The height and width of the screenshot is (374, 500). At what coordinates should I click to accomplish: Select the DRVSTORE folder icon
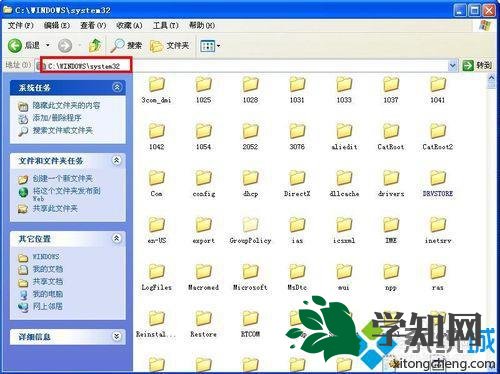[438, 178]
